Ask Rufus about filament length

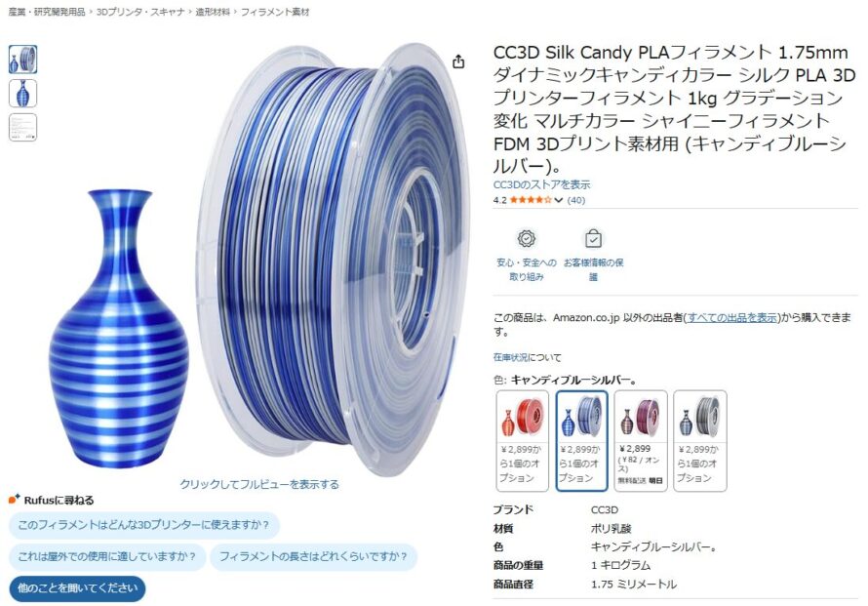313,556
